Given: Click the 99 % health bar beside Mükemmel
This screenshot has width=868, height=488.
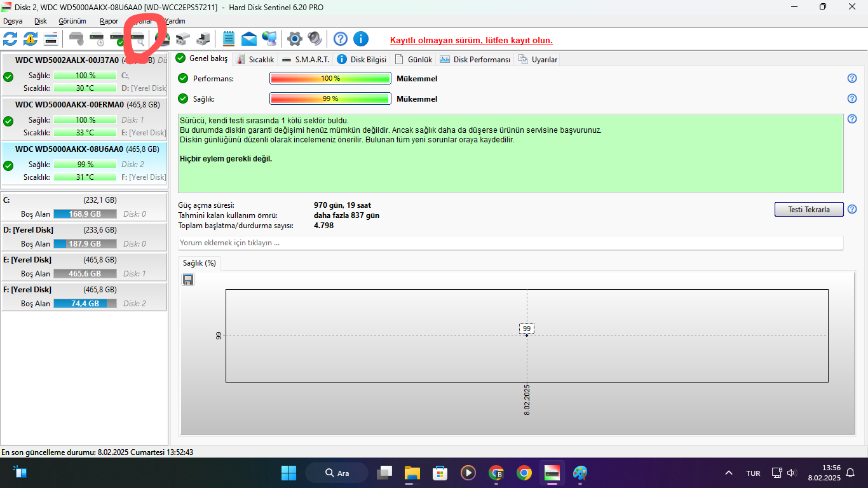Looking at the screenshot, I should (x=330, y=98).
